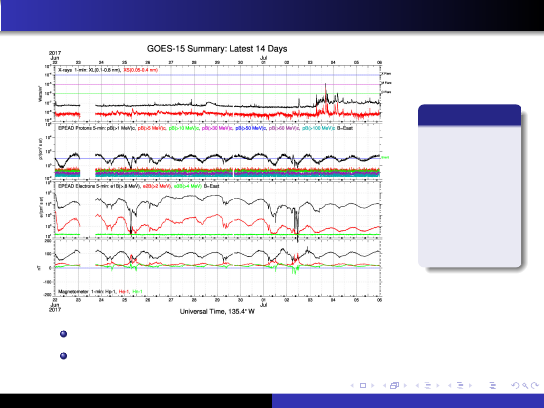Click the EPEAD Electrons panel label
Viewport: 544px width, 408px height.
pos(138,186)
